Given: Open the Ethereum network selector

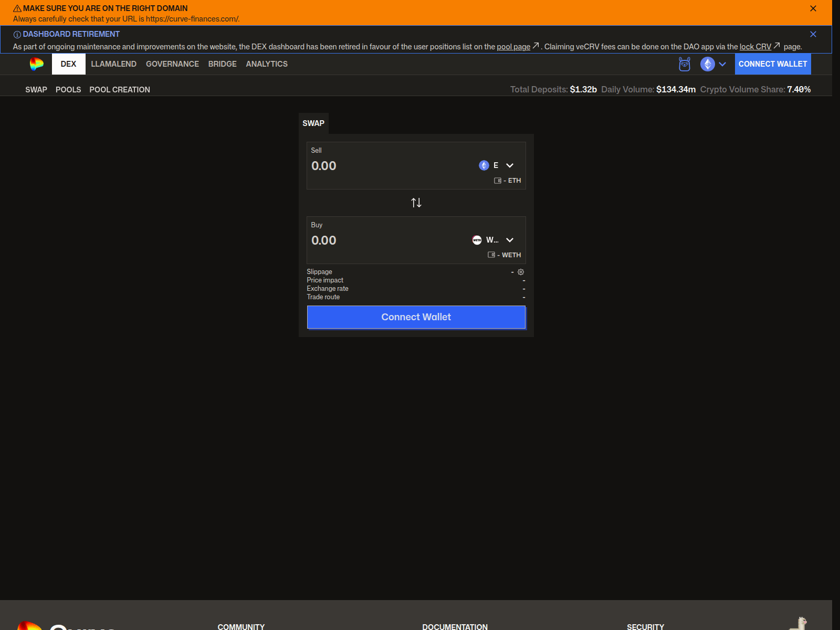Looking at the screenshot, I should point(713,64).
